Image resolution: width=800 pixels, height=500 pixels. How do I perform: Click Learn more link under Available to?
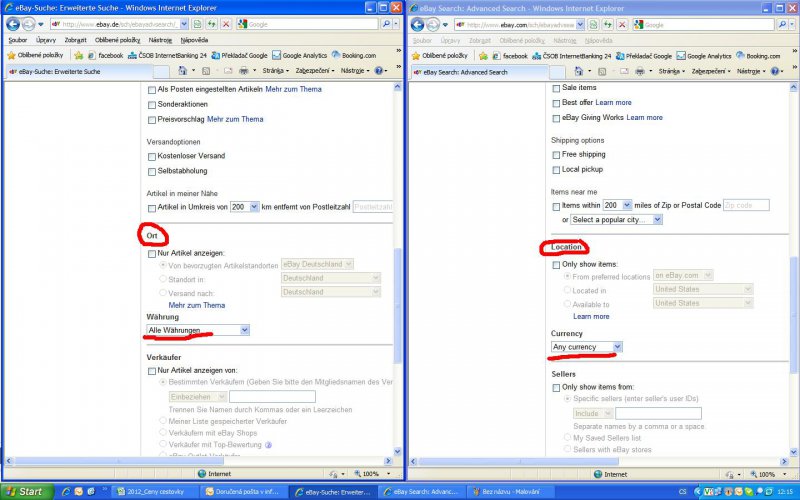pyautogui.click(x=591, y=316)
